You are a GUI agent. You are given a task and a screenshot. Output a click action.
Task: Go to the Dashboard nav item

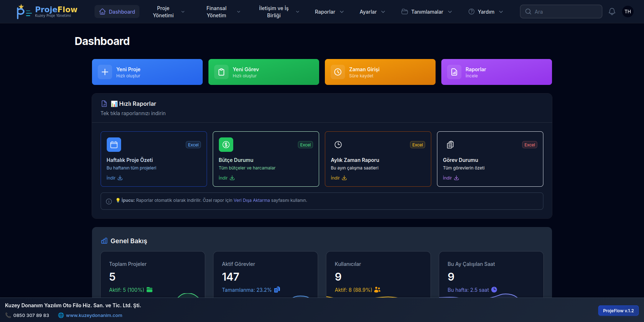point(117,12)
